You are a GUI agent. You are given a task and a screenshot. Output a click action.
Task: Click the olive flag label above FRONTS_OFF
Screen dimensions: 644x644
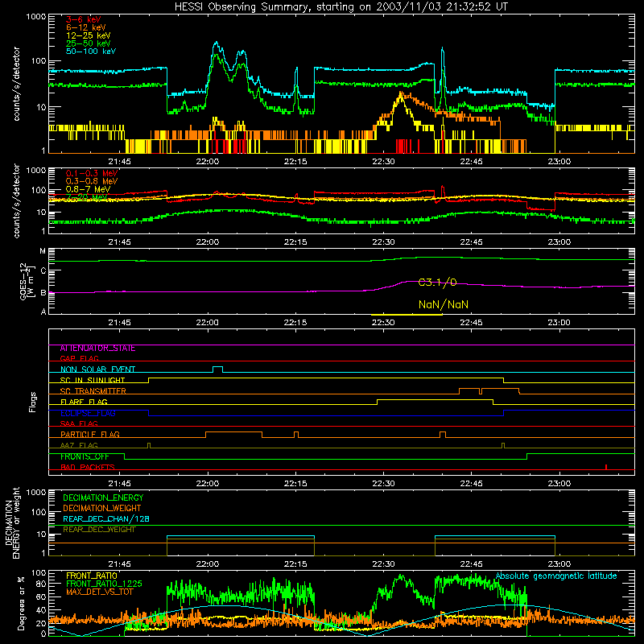[79, 445]
